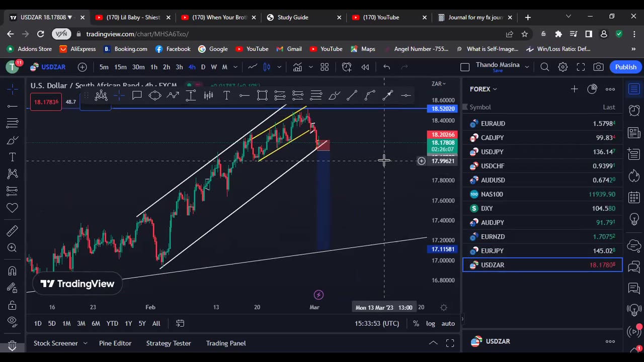Open the Thando Masina layout dropdown
The image size is (644, 362).
[x=527, y=67]
